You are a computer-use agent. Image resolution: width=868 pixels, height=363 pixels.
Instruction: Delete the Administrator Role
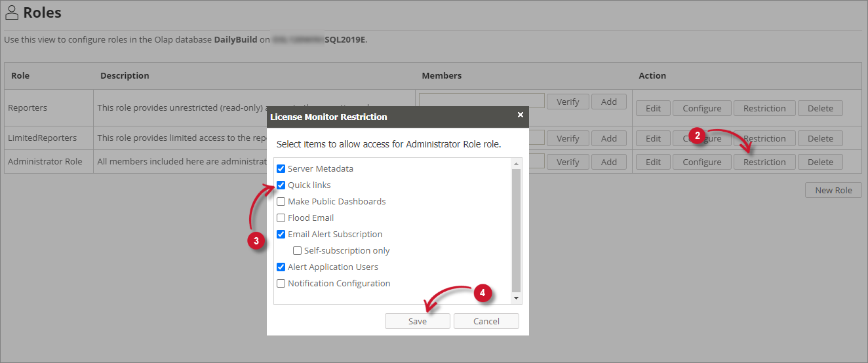click(820, 162)
